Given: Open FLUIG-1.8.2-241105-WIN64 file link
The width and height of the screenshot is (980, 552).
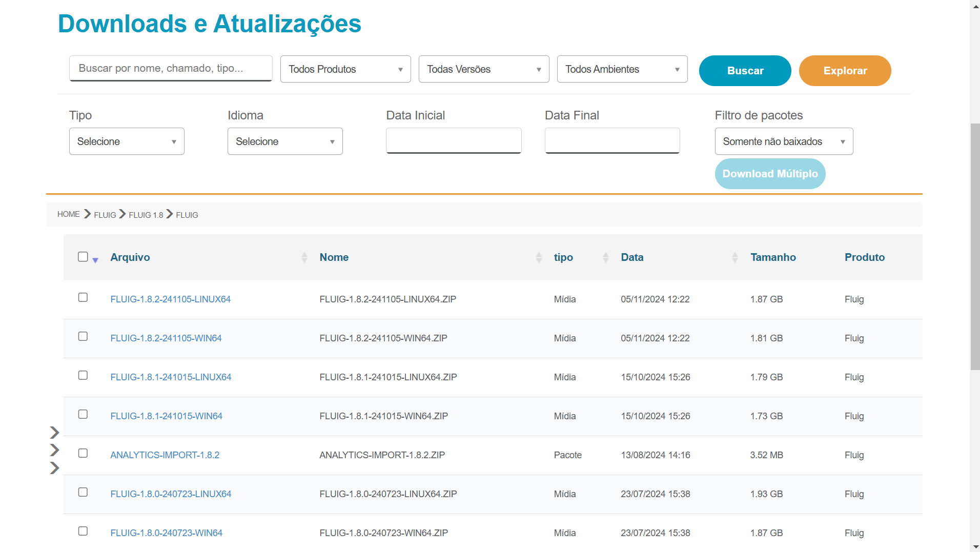Looking at the screenshot, I should point(166,338).
